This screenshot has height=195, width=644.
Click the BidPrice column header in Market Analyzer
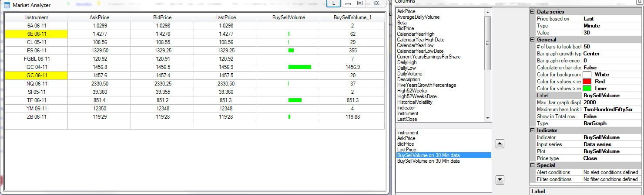point(162,17)
